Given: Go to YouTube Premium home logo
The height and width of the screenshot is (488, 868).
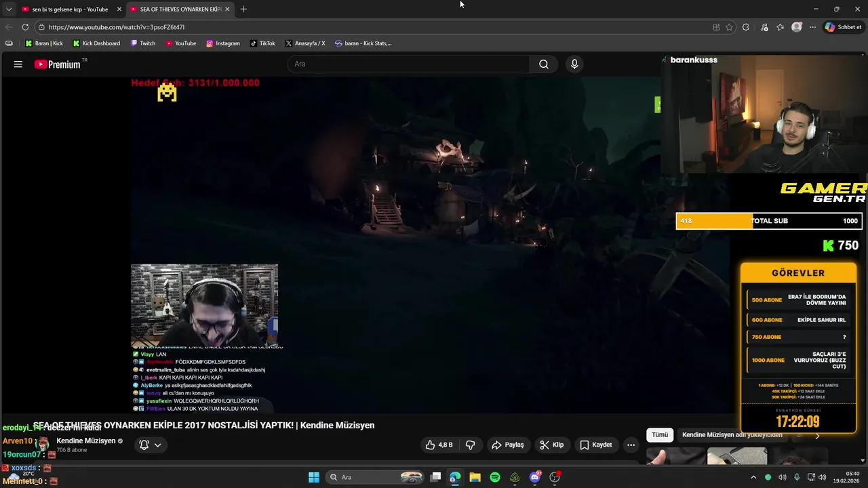Looking at the screenshot, I should pyautogui.click(x=58, y=64).
